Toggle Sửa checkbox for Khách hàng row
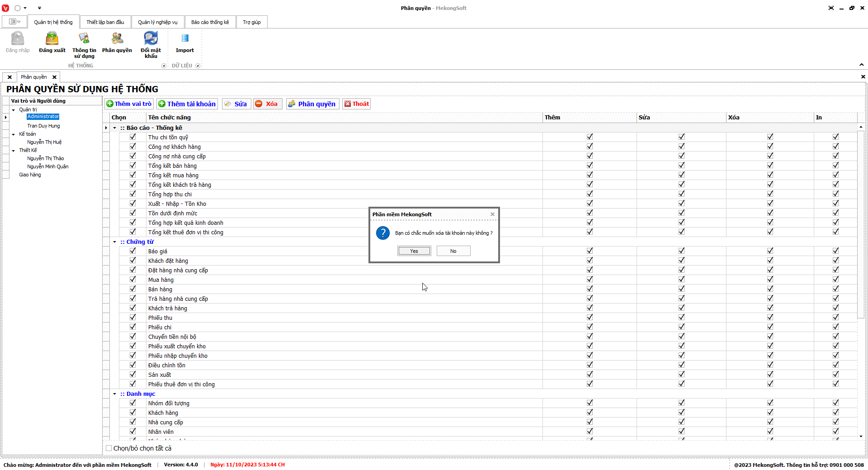 click(x=682, y=412)
